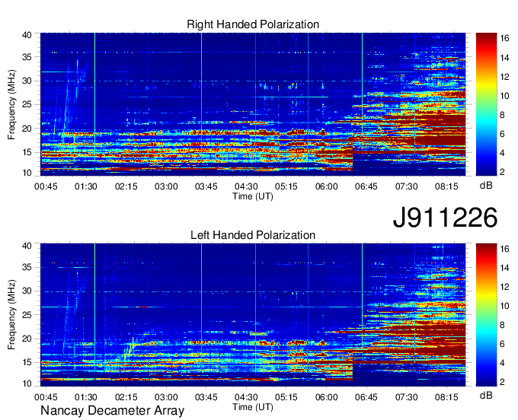
Task: Click the 20 MHz frequency tick of the Left Handed plot
Action: click(x=27, y=339)
